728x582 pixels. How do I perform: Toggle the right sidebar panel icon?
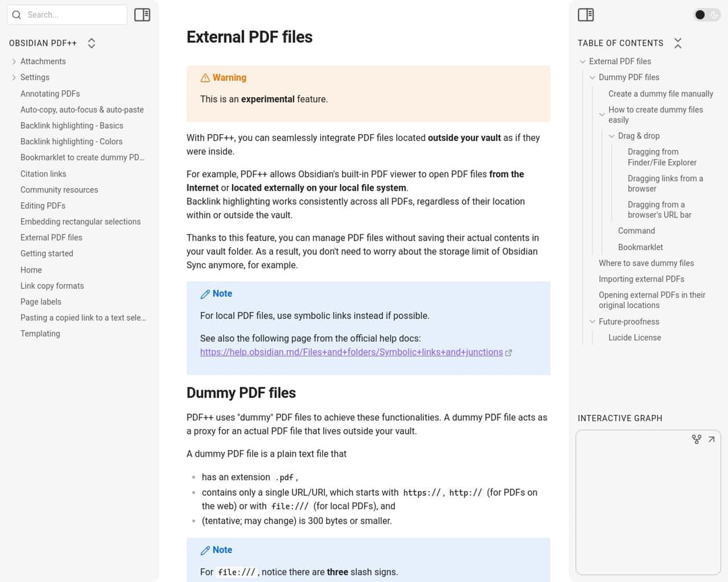click(586, 15)
